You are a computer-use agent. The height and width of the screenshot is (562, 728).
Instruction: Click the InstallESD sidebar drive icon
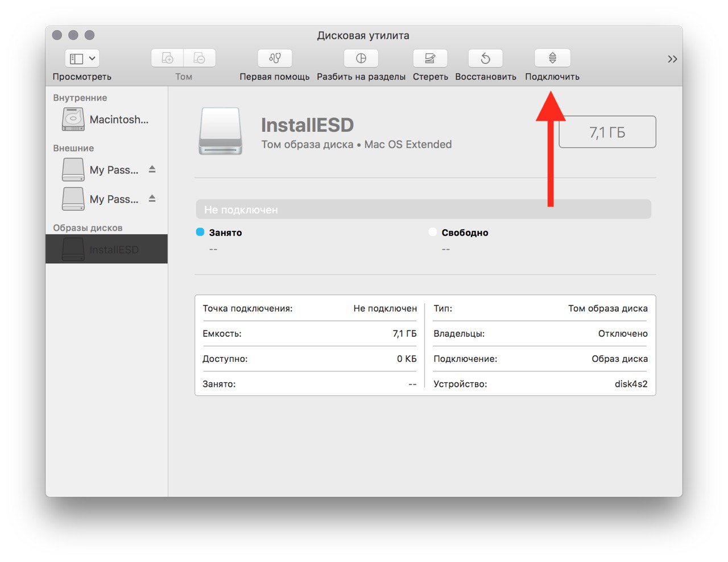pos(73,249)
